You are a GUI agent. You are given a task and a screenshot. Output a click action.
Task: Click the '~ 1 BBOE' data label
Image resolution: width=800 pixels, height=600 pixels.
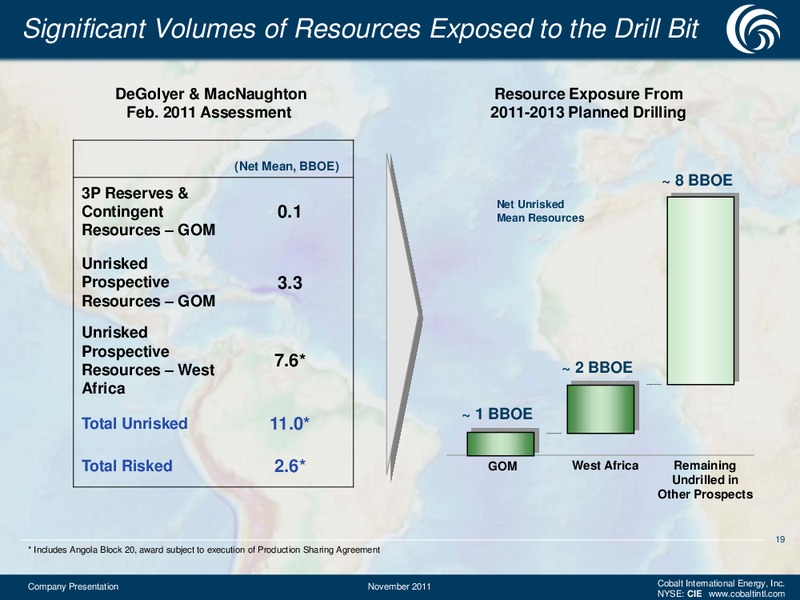point(497,414)
